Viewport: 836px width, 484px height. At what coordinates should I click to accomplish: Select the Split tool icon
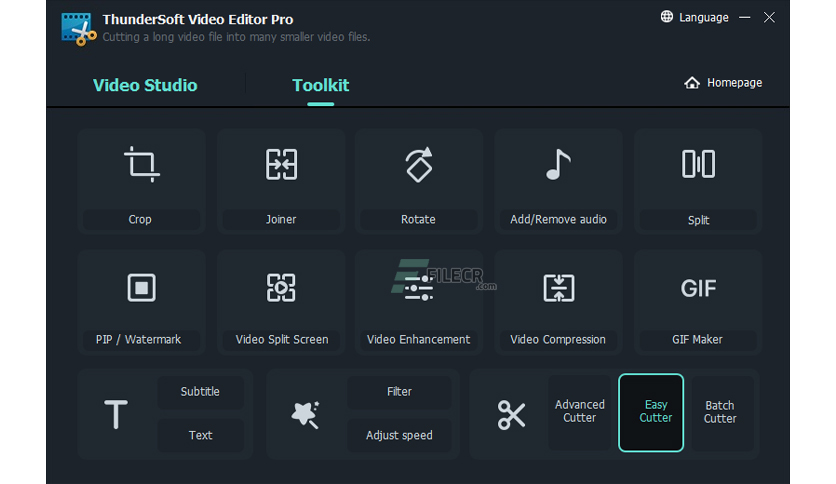point(698,164)
